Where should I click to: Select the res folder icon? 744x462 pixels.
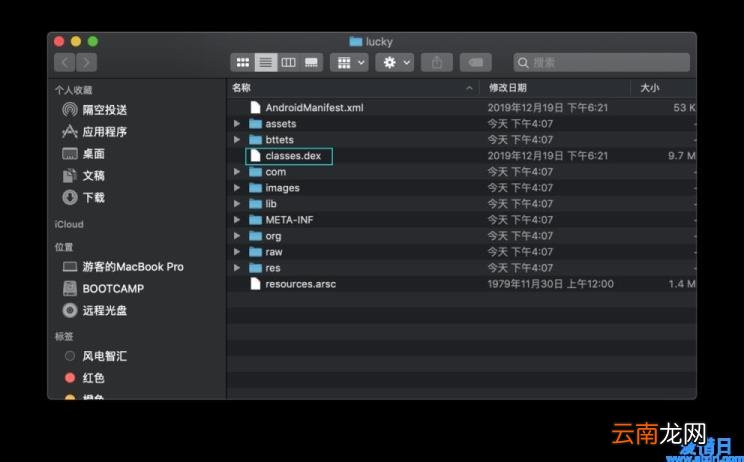pos(255,268)
